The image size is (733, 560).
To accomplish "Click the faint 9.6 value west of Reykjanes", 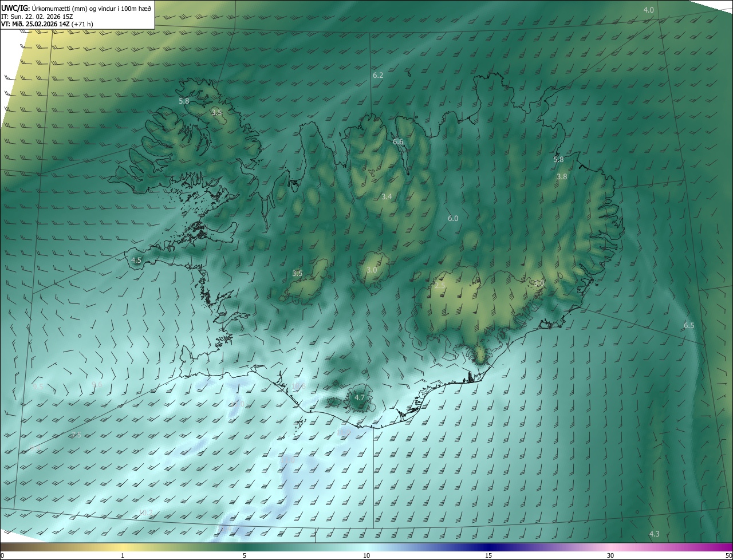I will [97, 385].
